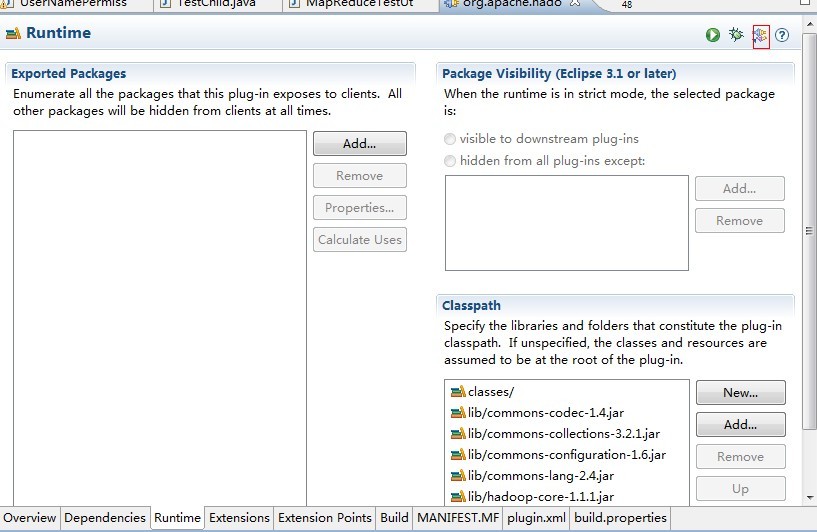Image resolution: width=817 pixels, height=532 pixels.
Task: Open the MANIFEST.MF tab
Action: tap(457, 518)
